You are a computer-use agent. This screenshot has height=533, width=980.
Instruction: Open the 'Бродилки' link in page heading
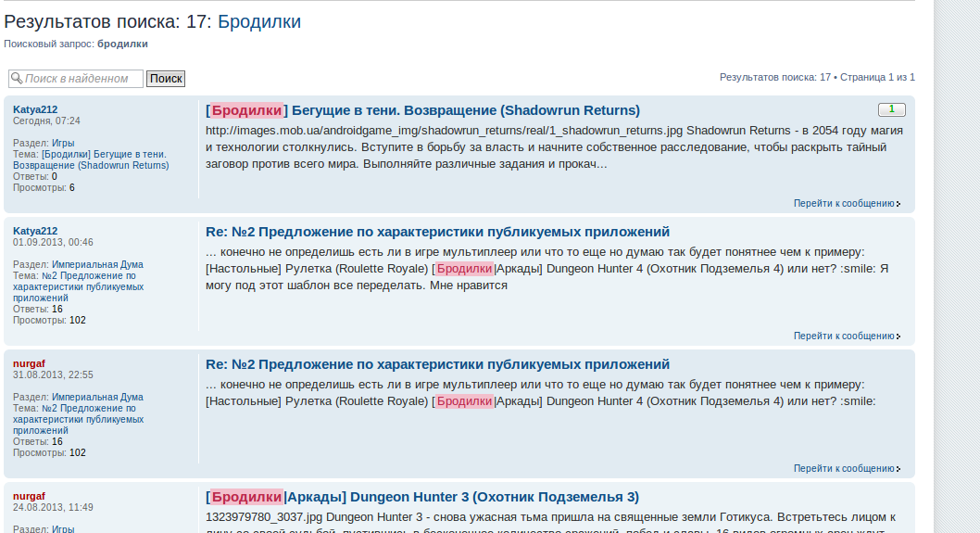pos(259,21)
